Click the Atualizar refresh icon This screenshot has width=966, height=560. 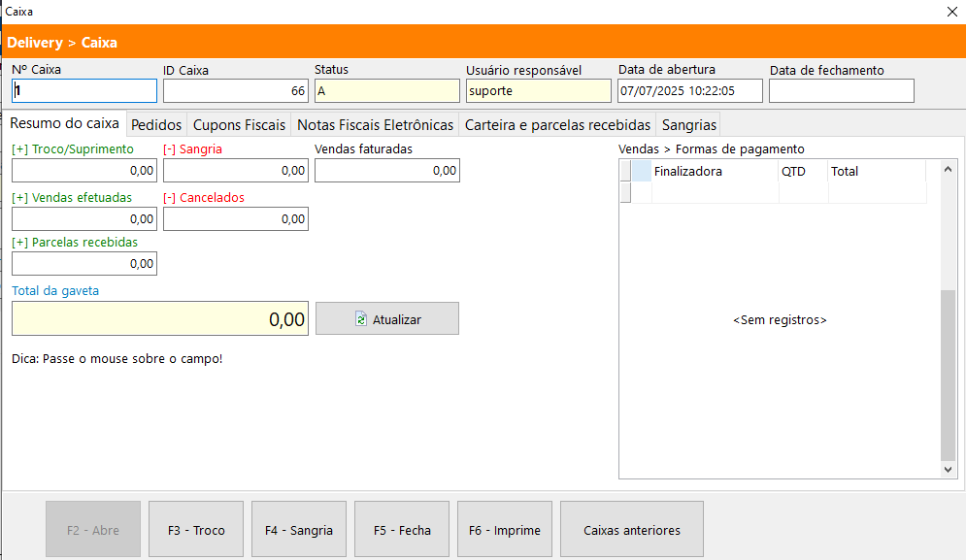[x=361, y=319]
